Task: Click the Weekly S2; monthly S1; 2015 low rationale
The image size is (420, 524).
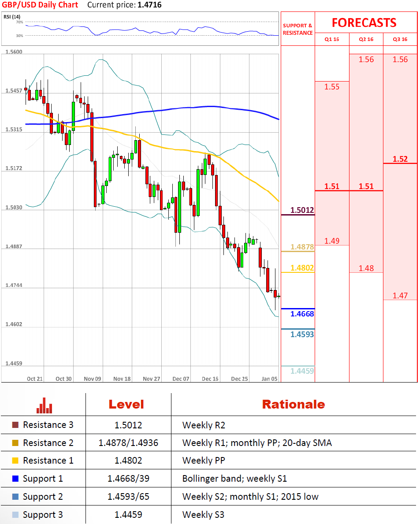Action: [x=250, y=497]
